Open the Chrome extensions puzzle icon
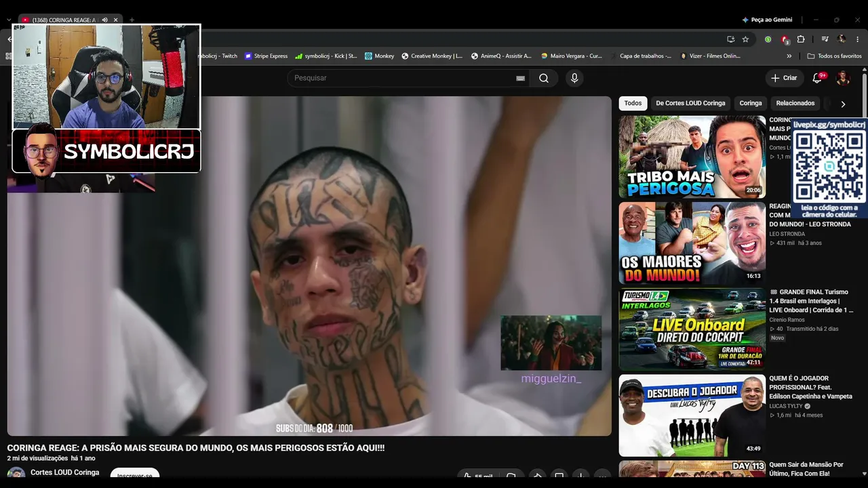This screenshot has width=868, height=488. tap(801, 39)
